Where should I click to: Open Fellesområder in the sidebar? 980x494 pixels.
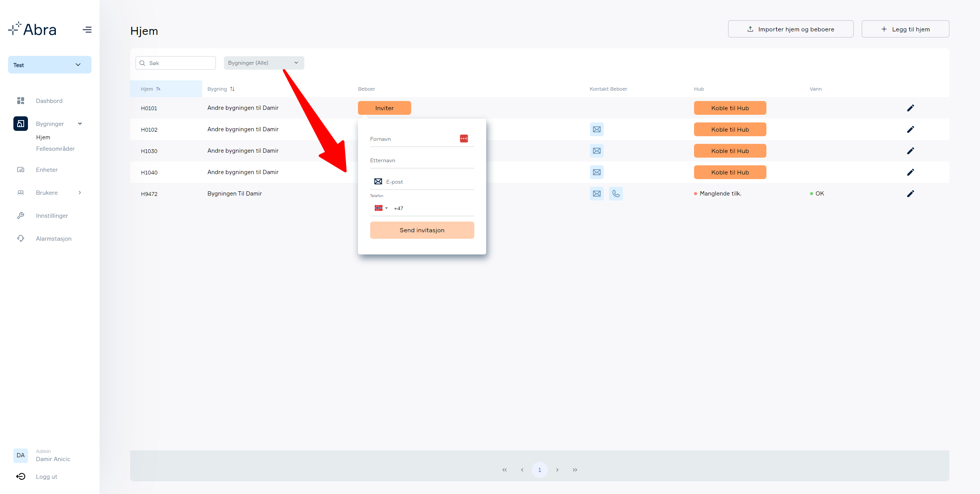pyautogui.click(x=55, y=148)
